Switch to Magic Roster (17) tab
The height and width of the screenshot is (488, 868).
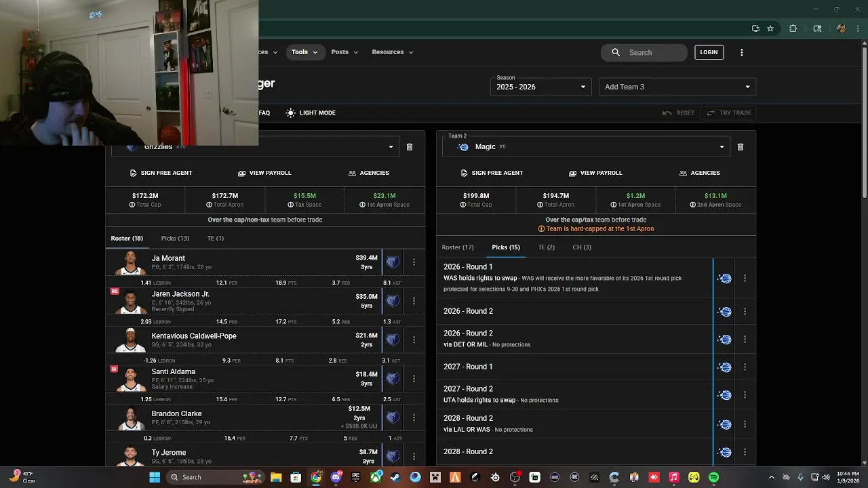coord(458,247)
